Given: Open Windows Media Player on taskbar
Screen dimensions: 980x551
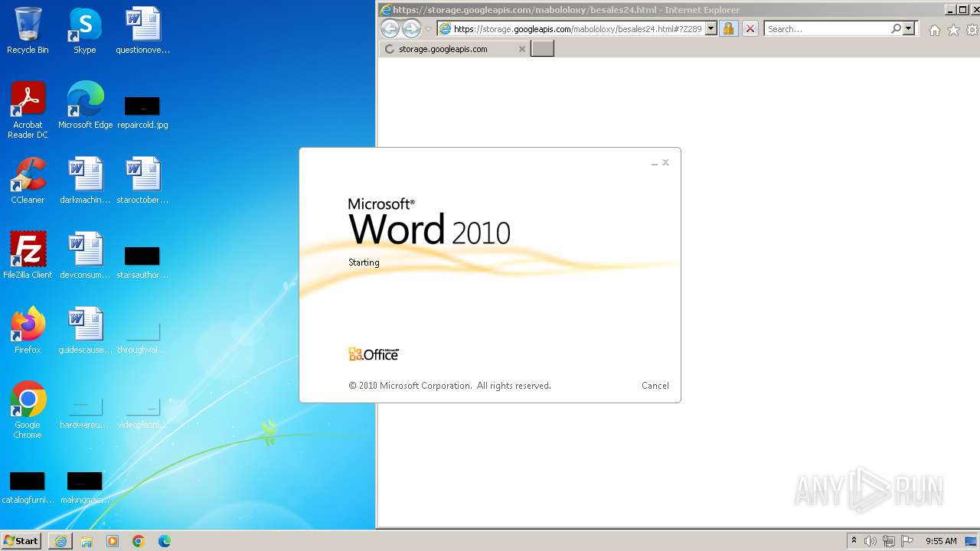Looking at the screenshot, I should pos(113,541).
